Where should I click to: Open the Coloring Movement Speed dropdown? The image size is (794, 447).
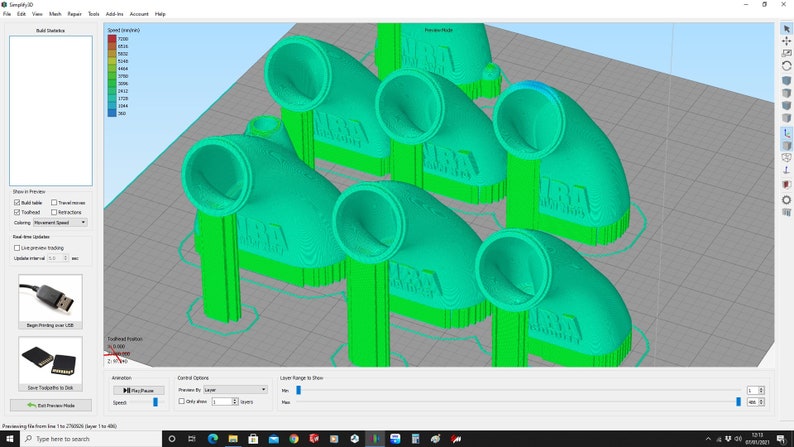pyautogui.click(x=60, y=222)
